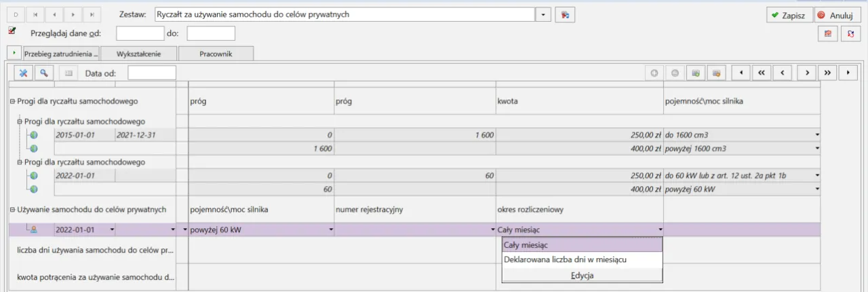
Task: Click the calendar icon below Zapisz
Action: (828, 33)
